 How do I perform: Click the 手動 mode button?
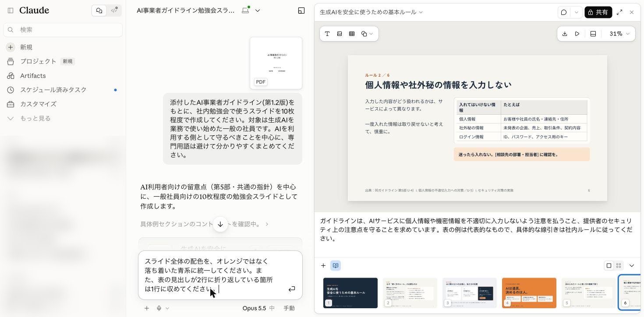coord(289,308)
